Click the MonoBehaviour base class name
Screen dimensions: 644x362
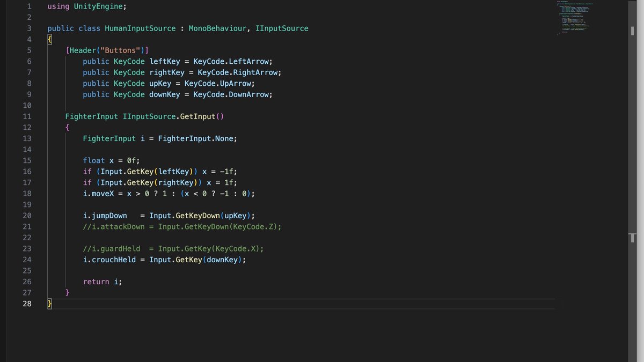[x=217, y=28]
